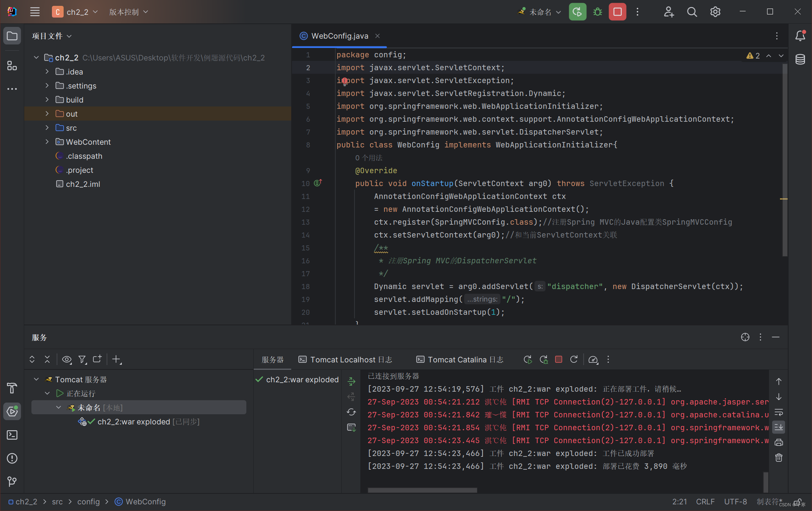Open the 未命名 run configuration dropdown
This screenshot has width=812, height=511.
(540, 12)
